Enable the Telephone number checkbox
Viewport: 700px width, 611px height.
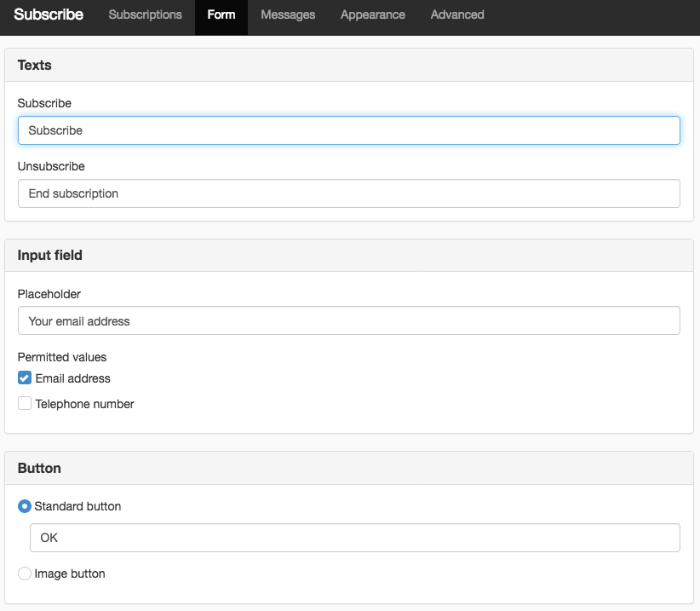25,403
